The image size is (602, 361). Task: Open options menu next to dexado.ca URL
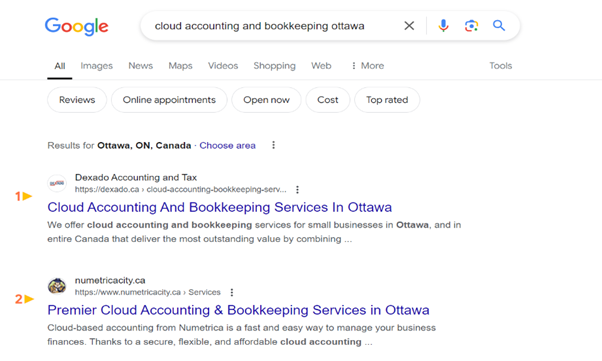[297, 189]
